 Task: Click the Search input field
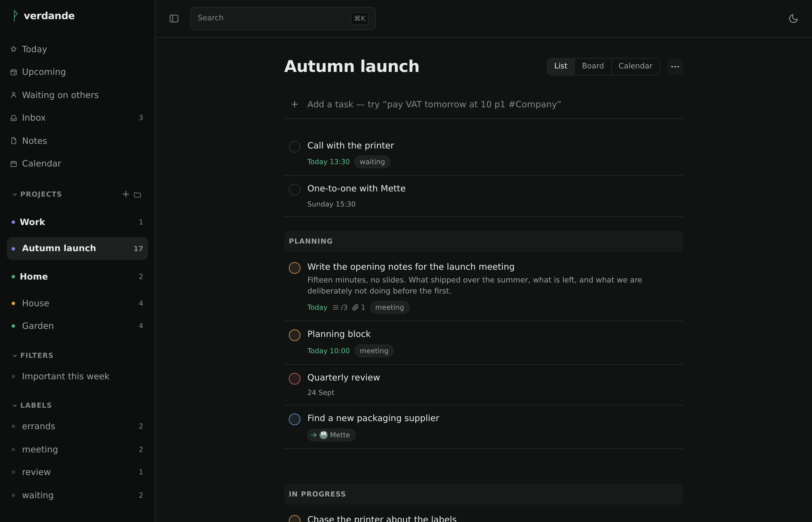(283, 19)
